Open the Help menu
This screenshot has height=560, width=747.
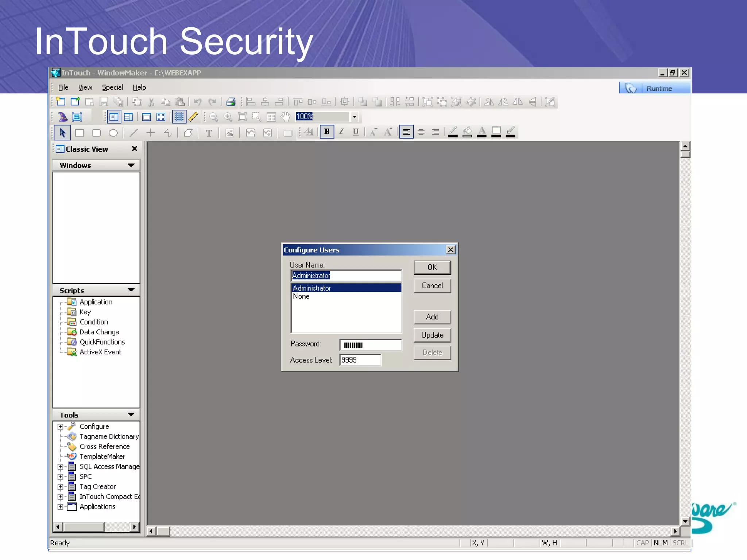(x=139, y=87)
